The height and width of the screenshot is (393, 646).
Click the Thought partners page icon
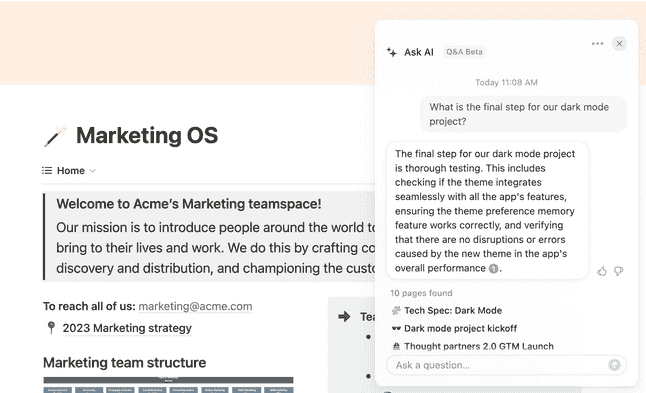coord(396,346)
